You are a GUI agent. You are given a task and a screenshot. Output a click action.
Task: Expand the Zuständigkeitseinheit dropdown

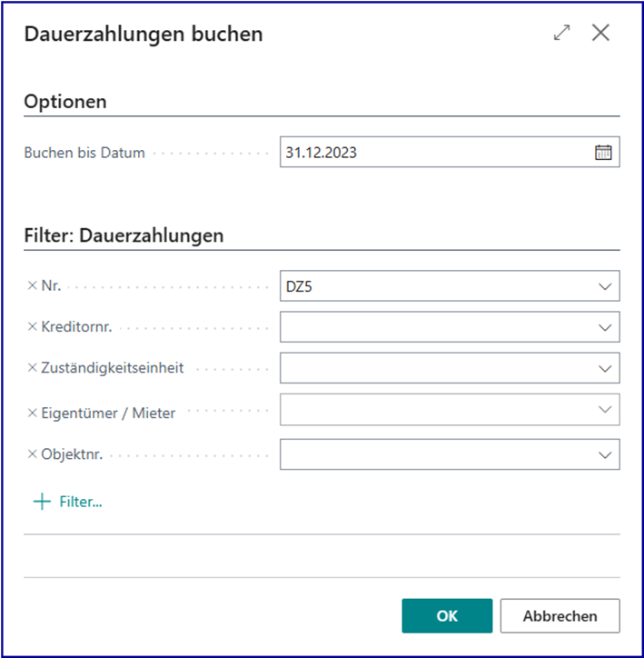(x=605, y=369)
